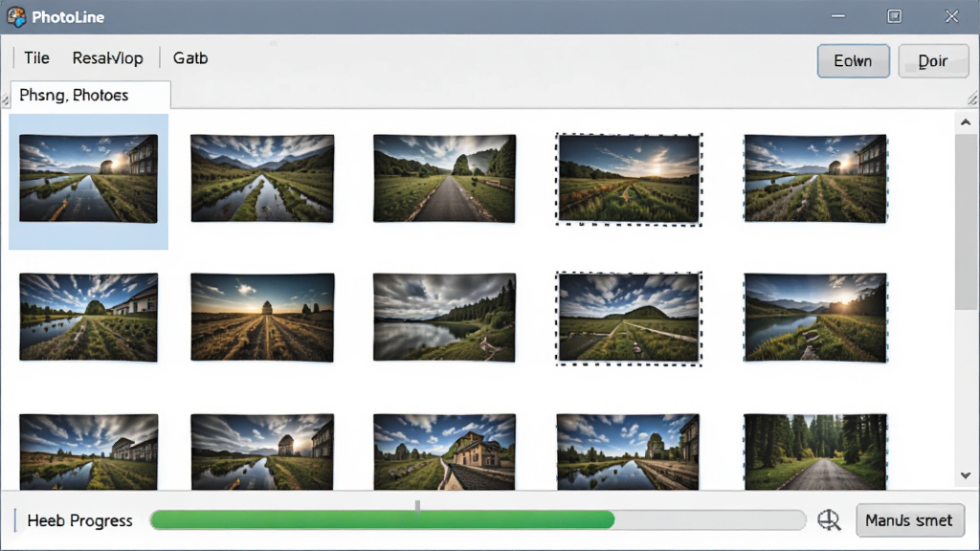Click the Manus smet button
The width and height of the screenshot is (980, 551).
click(x=910, y=520)
